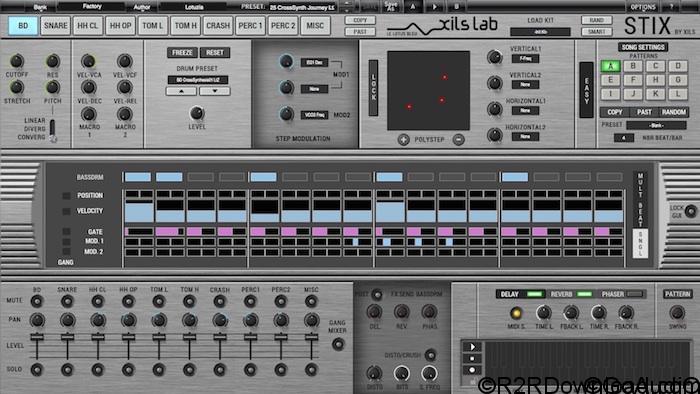
Task: Toggle the MIDI S. delay sync
Action: tap(516, 313)
